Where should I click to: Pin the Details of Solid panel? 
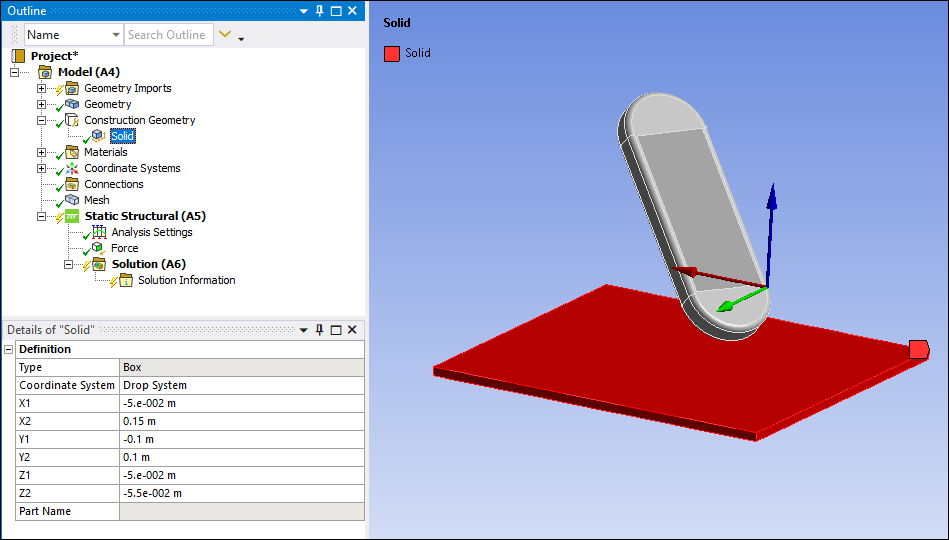320,330
